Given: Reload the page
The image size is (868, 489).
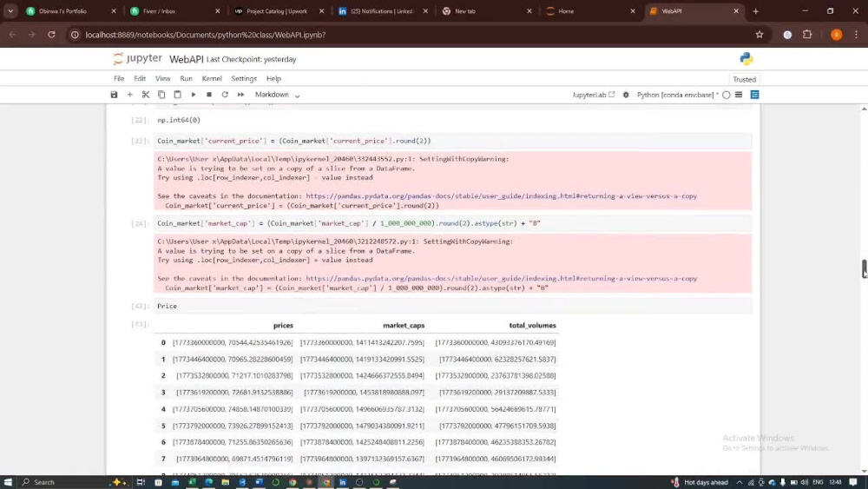Looking at the screenshot, I should coord(51,35).
